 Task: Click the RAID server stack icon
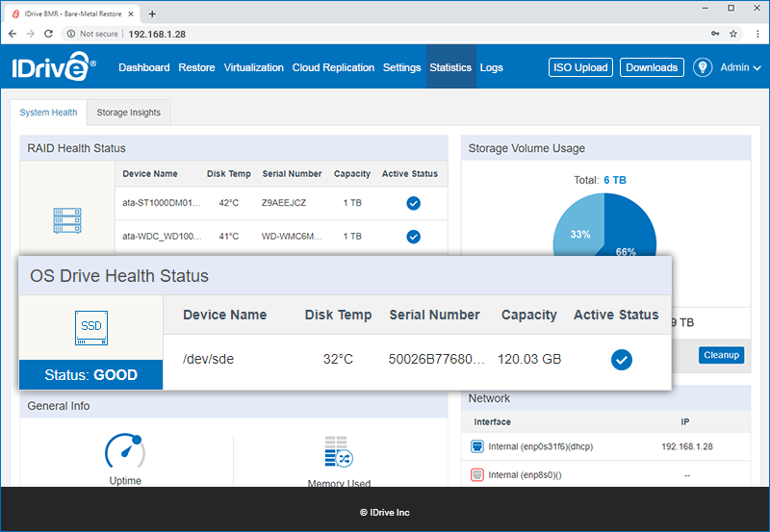point(67,220)
